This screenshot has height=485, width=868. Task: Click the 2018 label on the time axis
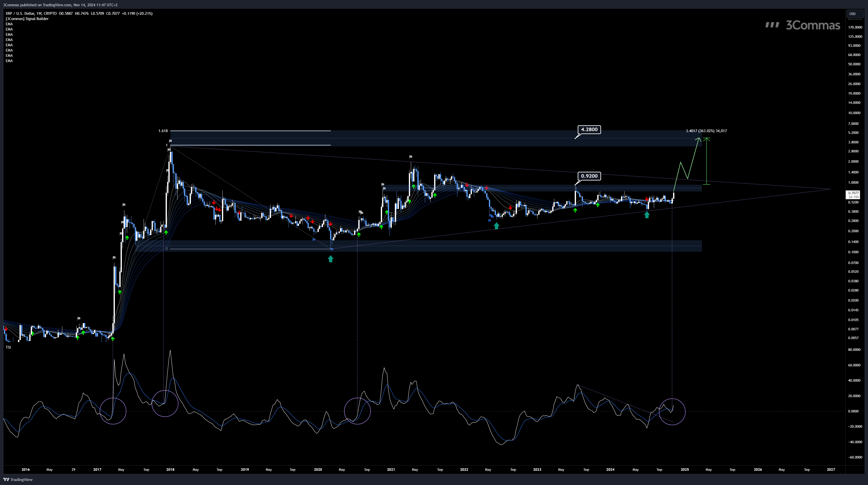click(x=170, y=469)
